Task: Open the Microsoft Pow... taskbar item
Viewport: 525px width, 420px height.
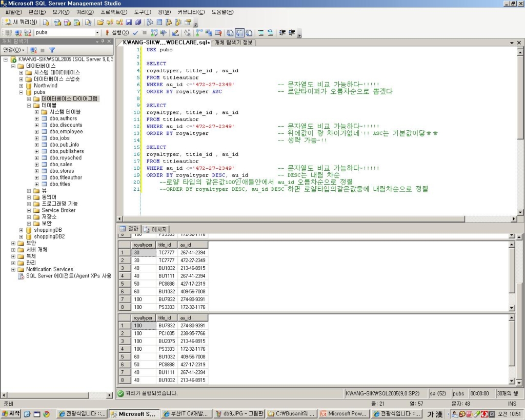Action: click(x=344, y=414)
